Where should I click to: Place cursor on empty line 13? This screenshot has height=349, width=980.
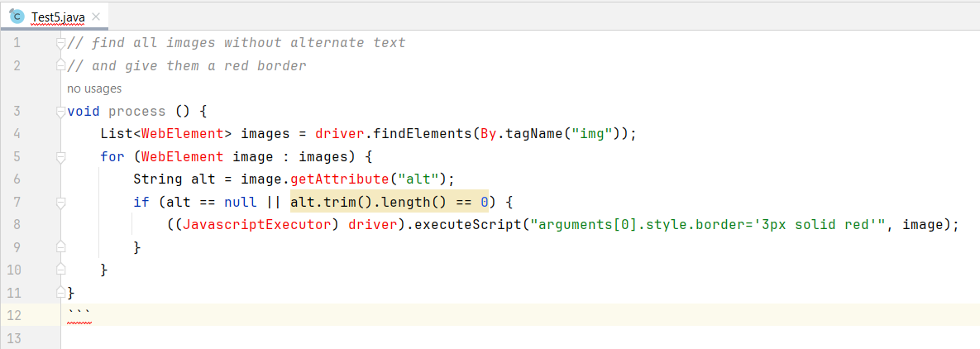coord(331,337)
